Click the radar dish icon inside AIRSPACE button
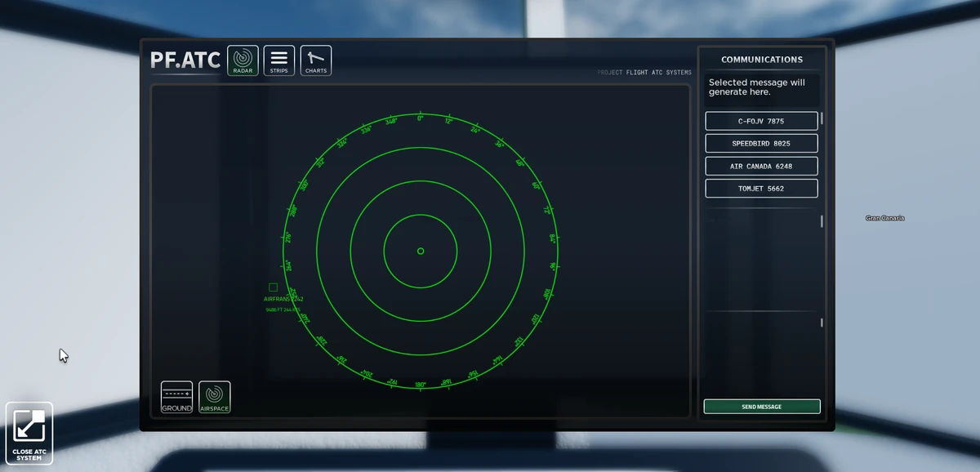This screenshot has width=980, height=472. (215, 392)
